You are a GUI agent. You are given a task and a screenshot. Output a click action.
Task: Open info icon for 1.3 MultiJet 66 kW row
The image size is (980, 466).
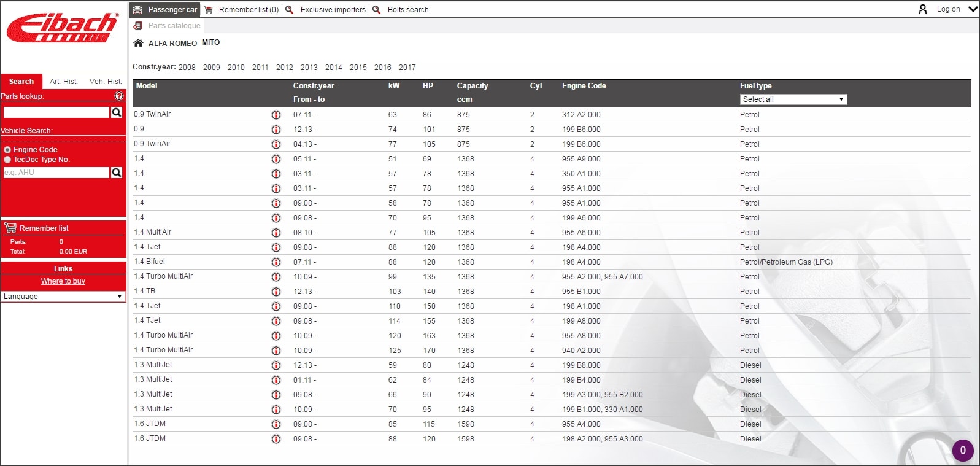[x=276, y=395]
